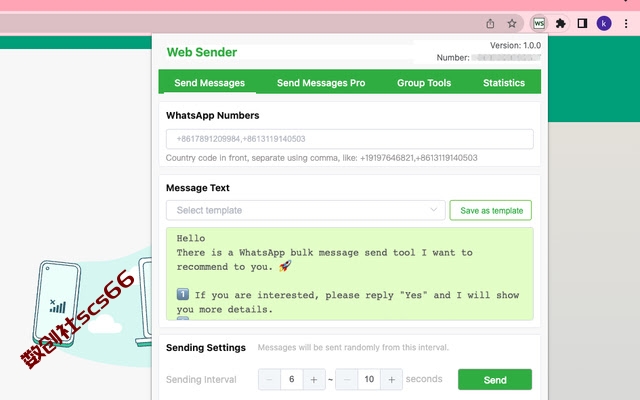Click the Version: 1.0.0 label
Image resolution: width=640 pixels, height=400 pixels.
(515, 45)
